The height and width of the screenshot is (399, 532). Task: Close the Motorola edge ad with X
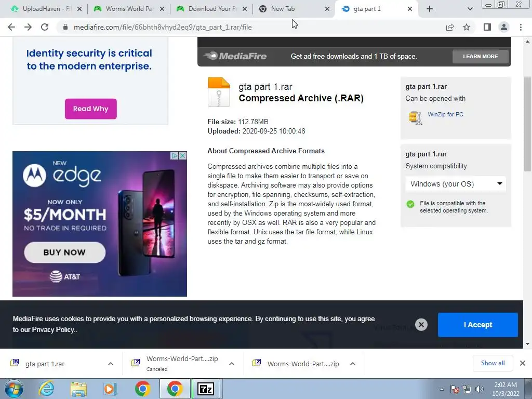point(182,155)
